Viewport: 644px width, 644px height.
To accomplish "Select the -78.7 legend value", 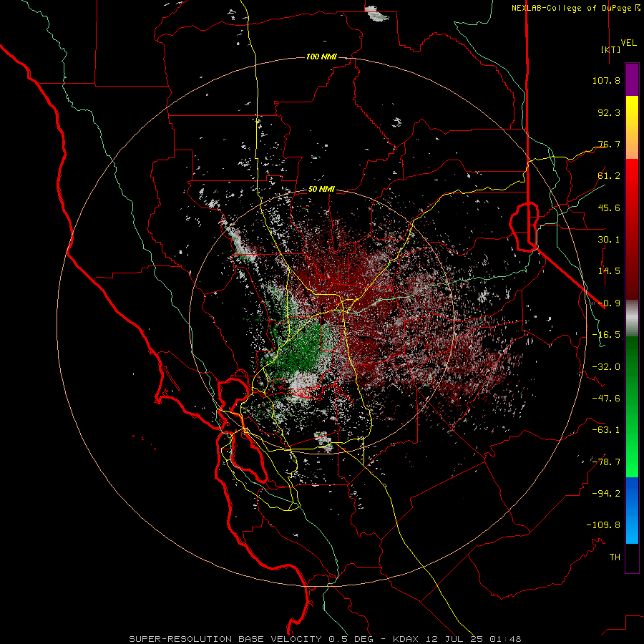I will (606, 462).
